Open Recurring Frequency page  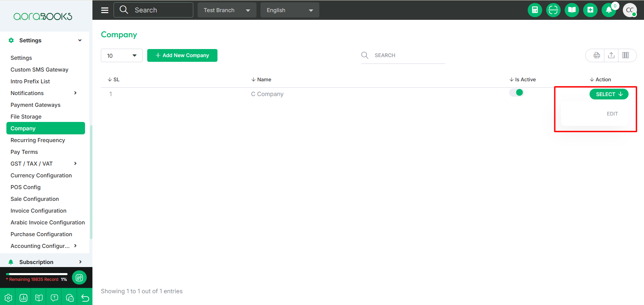(38, 140)
